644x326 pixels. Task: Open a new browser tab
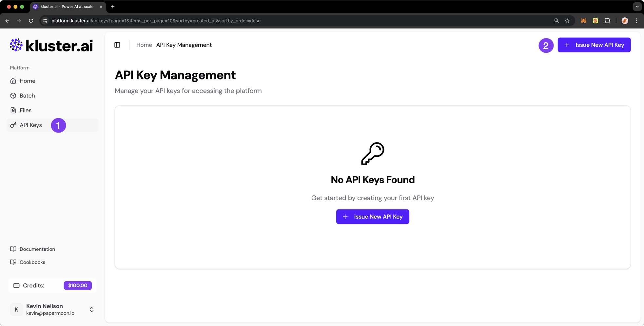(113, 7)
